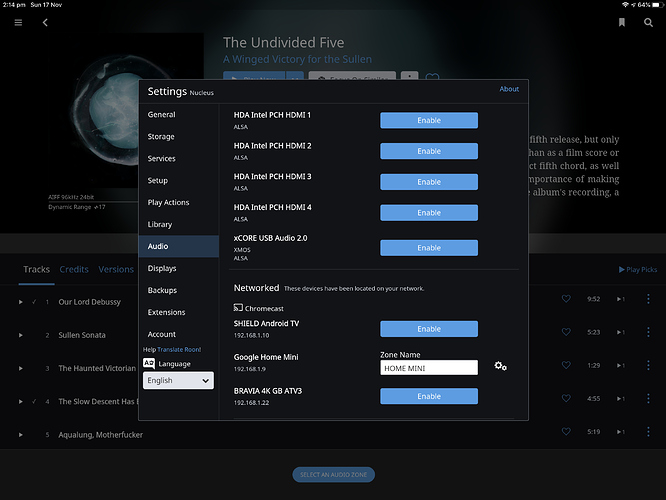Switch to the Versions tab
This screenshot has height=500, width=666.
(116, 269)
